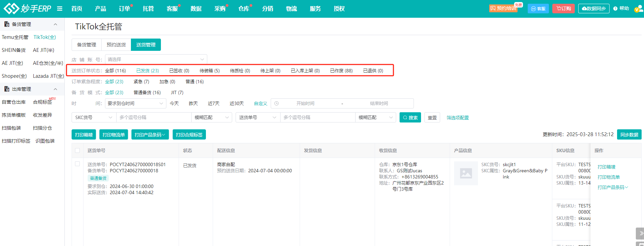The width and height of the screenshot is (644, 246).
Task: Open SHEIN备货 in the sidebar
Action: (x=14, y=50)
